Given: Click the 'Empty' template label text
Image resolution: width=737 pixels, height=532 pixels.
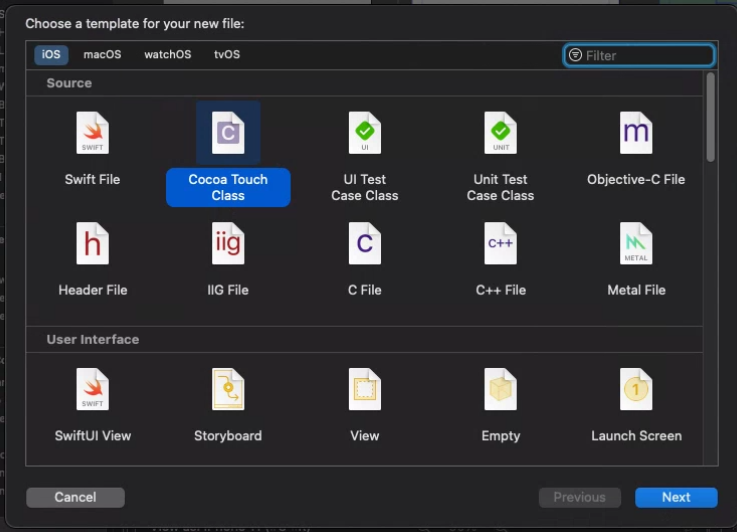Looking at the screenshot, I should [x=501, y=436].
